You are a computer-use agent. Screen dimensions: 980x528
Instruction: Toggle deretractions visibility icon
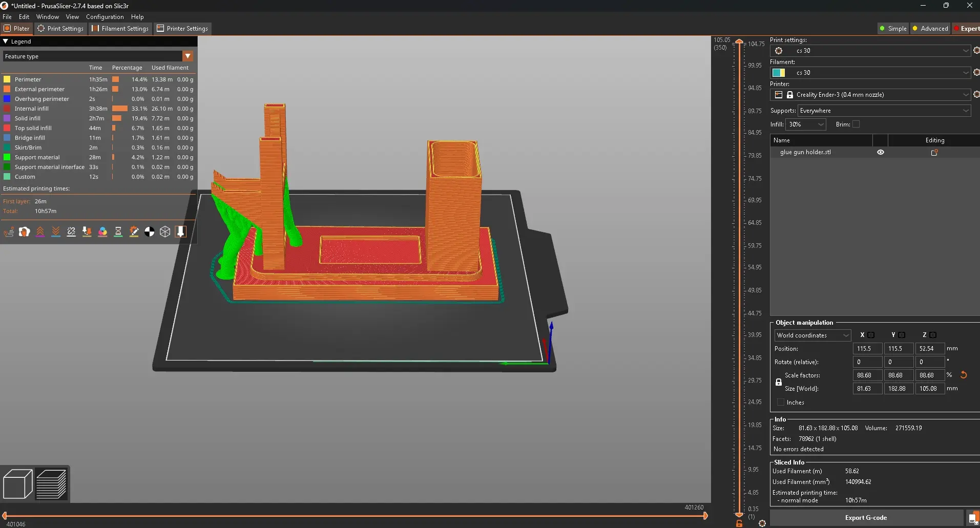pyautogui.click(x=56, y=232)
